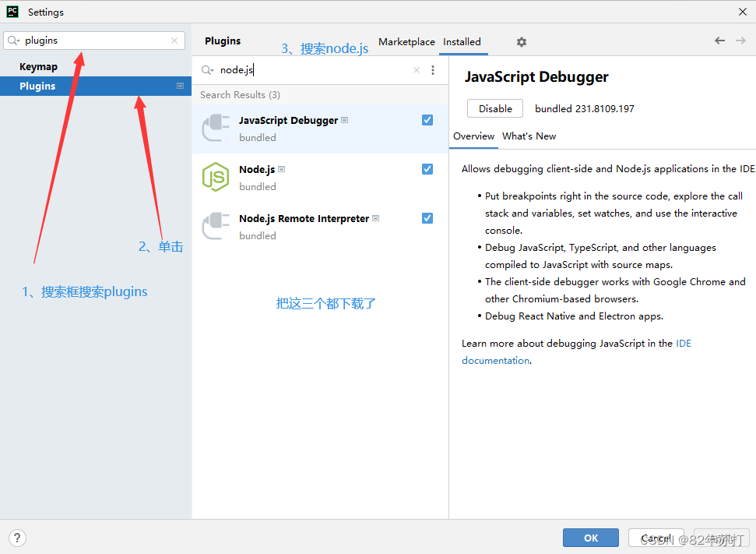Focus the settings search field containing plugins
The image size is (756, 554).
coord(94,41)
